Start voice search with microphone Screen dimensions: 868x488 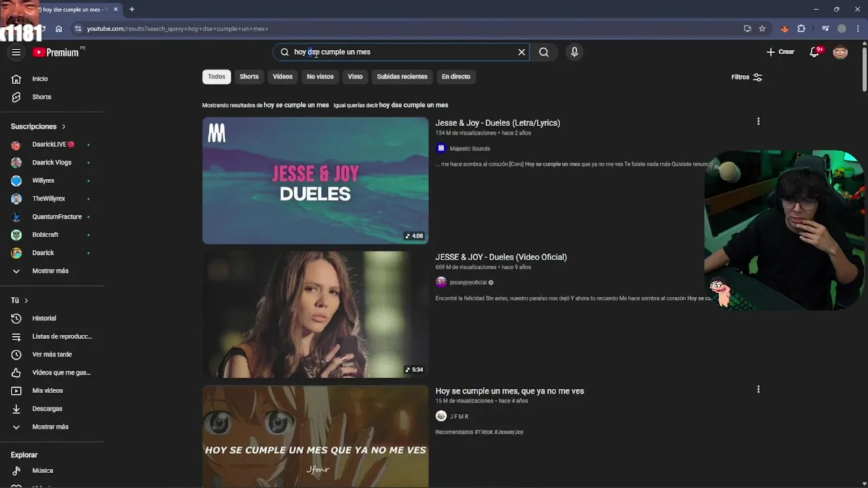pos(574,52)
